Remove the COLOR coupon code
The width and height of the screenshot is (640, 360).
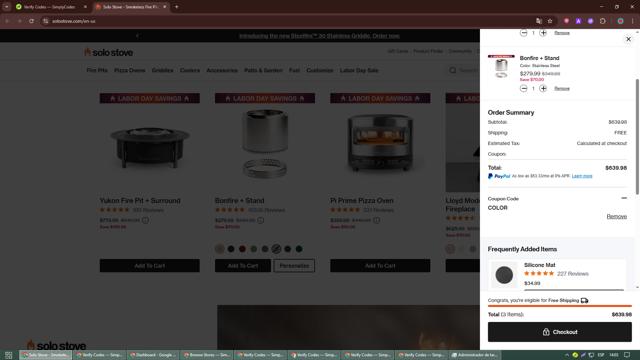point(616,216)
